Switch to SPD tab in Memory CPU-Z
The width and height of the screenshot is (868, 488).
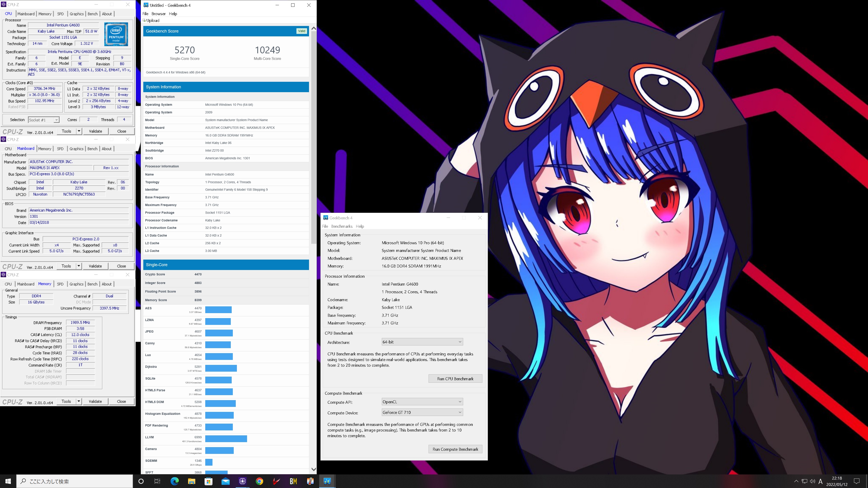tap(60, 284)
